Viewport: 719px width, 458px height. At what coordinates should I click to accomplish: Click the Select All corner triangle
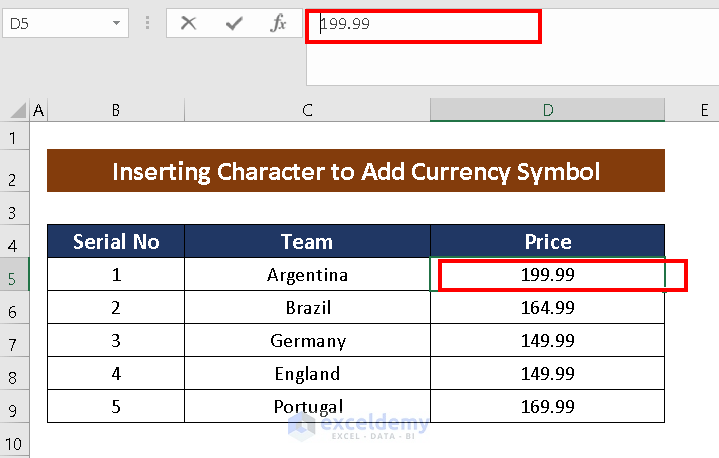tap(15, 110)
